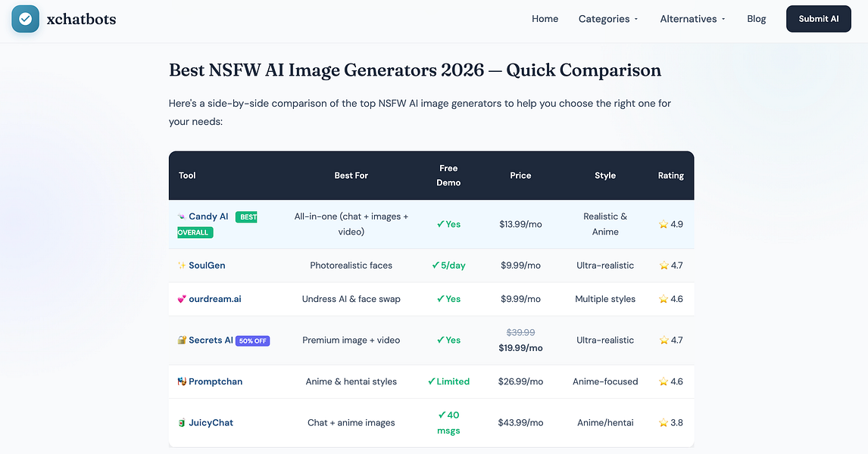This screenshot has height=454, width=868.
Task: Open the Secrets AI tool link
Action: click(211, 340)
